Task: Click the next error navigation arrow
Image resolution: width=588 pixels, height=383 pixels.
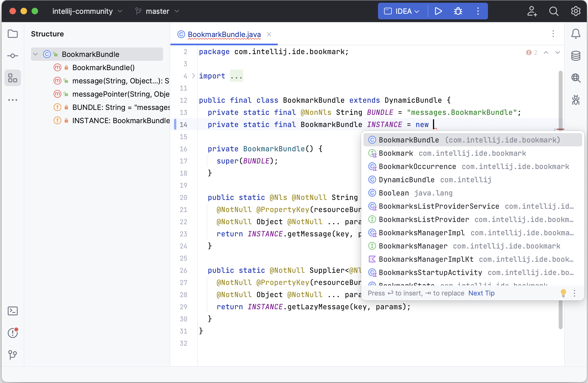Action: (x=557, y=52)
